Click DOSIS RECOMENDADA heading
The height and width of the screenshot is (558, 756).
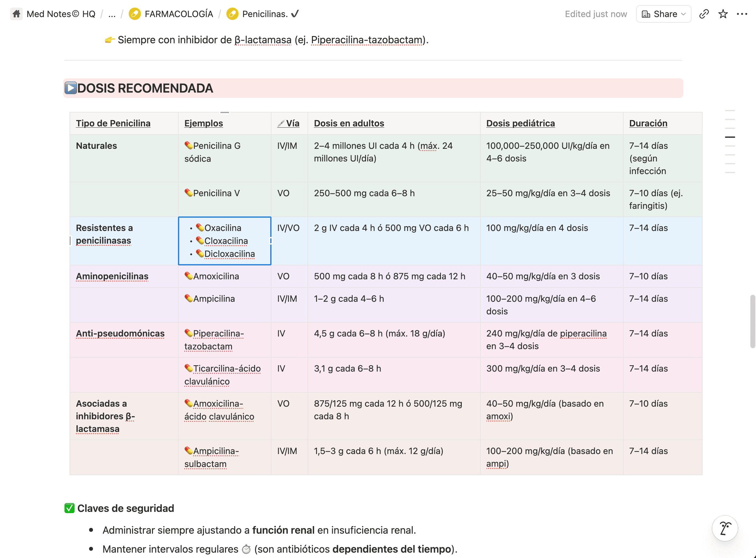pyautogui.click(x=145, y=88)
